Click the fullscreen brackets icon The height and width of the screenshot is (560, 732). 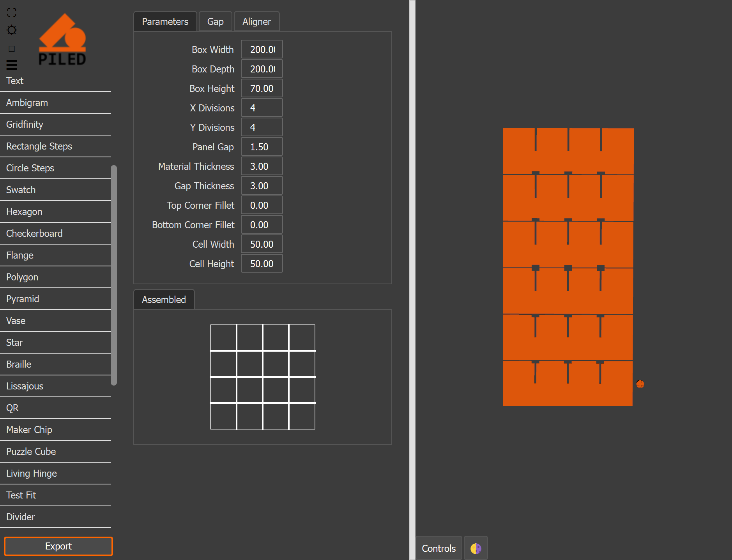[12, 12]
